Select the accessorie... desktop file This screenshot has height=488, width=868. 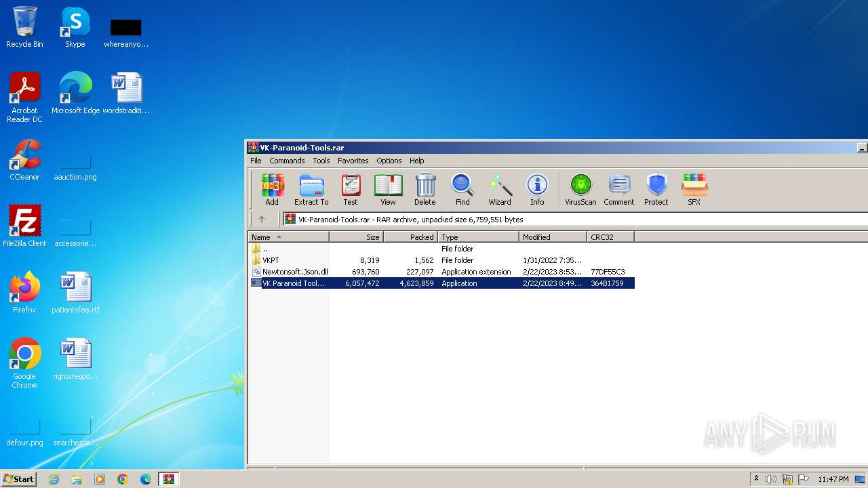[x=75, y=232]
